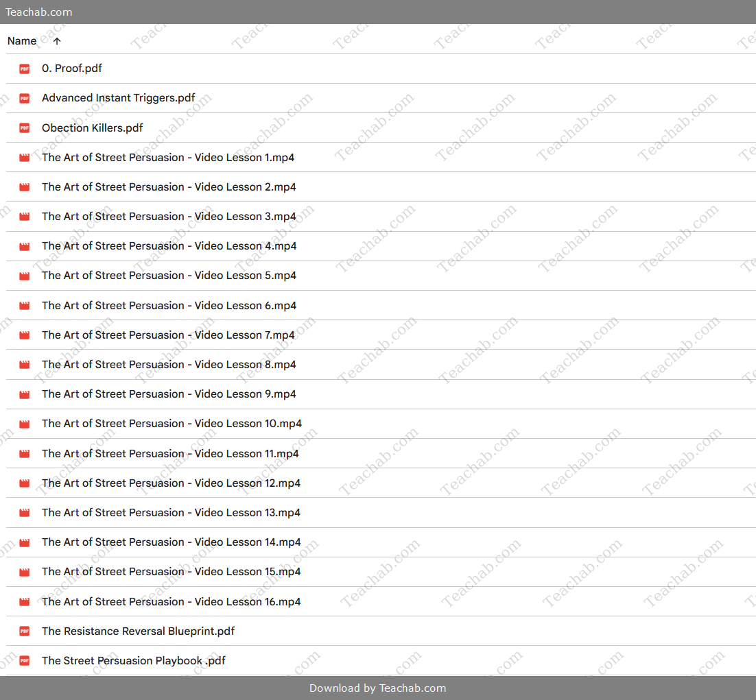Click the Name column header
The width and height of the screenshot is (756, 700).
click(22, 41)
